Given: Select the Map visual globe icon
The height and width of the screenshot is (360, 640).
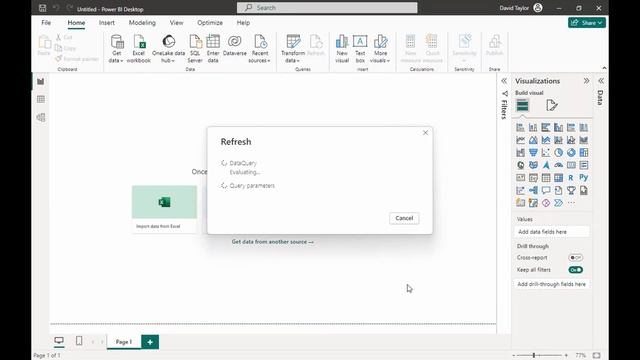Looking at the screenshot, I should pyautogui.click(x=520, y=165).
